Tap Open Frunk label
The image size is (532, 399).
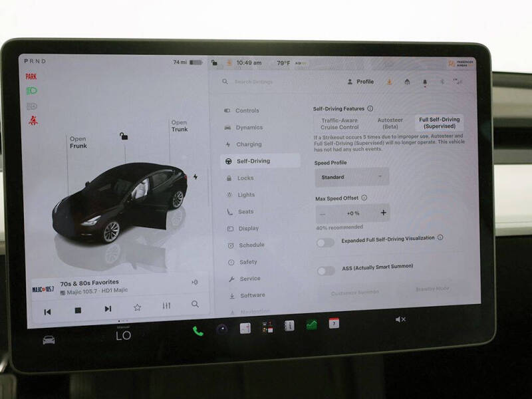(x=78, y=142)
